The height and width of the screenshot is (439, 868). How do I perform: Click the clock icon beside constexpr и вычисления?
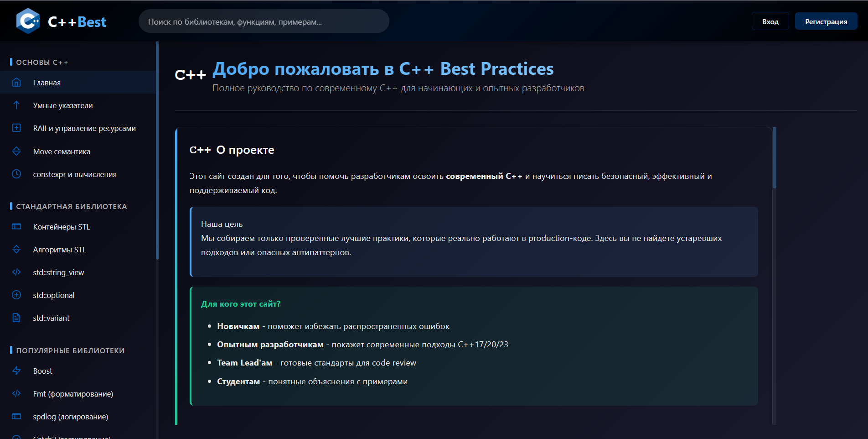coord(16,174)
